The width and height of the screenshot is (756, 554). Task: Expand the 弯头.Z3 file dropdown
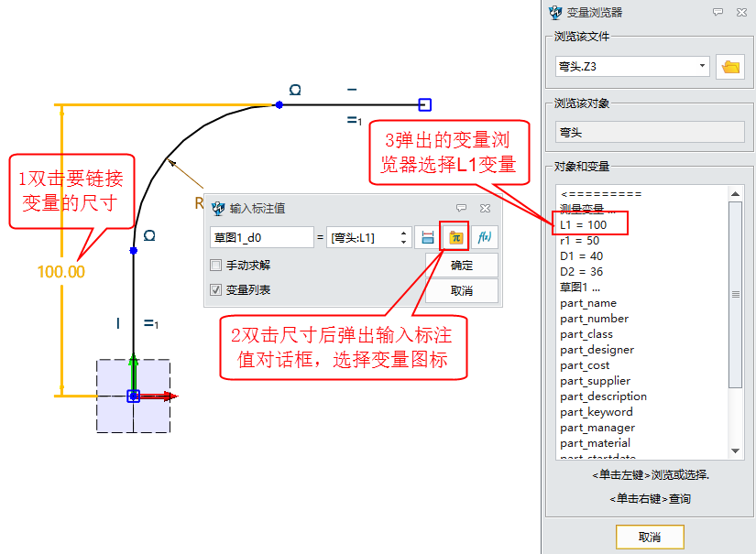[x=702, y=67]
